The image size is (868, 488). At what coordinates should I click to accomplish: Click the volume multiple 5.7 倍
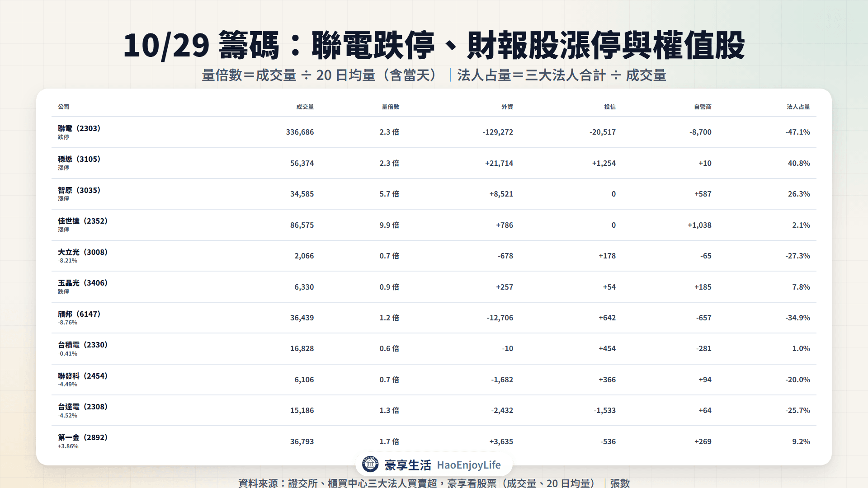[x=389, y=194]
